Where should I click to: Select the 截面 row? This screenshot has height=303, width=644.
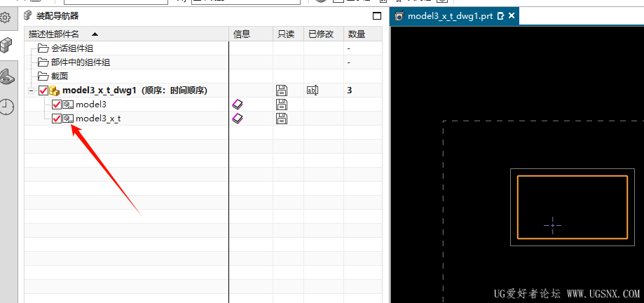(x=203, y=76)
